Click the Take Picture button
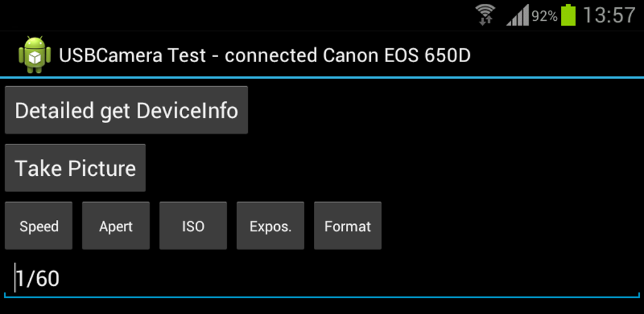The image size is (644, 314). click(x=75, y=168)
